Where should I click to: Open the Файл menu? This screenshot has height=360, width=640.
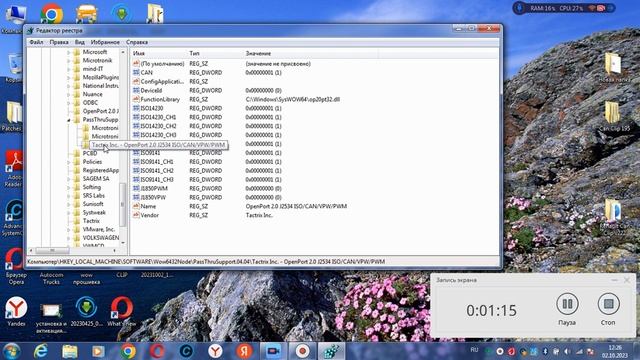(36, 42)
